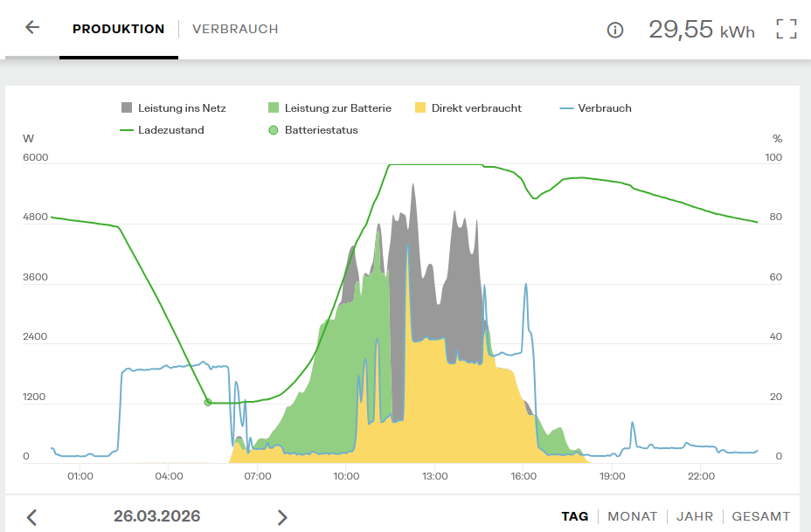Show GESAMT overall view
The height and width of the screenshot is (532, 811).
click(760, 516)
